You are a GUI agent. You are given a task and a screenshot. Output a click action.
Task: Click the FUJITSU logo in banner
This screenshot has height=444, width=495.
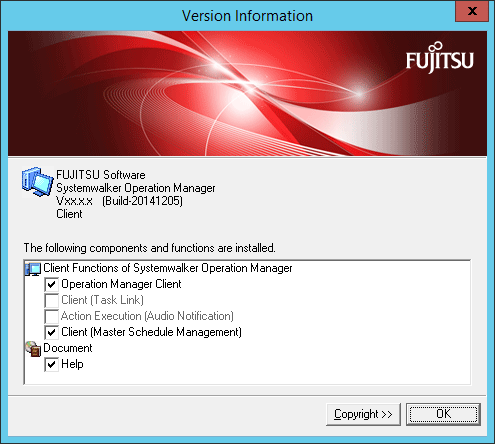(x=440, y=58)
